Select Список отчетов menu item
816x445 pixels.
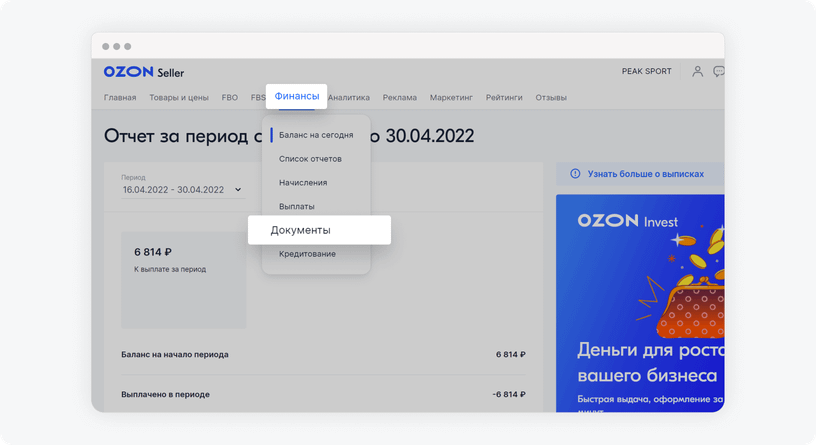click(x=310, y=159)
